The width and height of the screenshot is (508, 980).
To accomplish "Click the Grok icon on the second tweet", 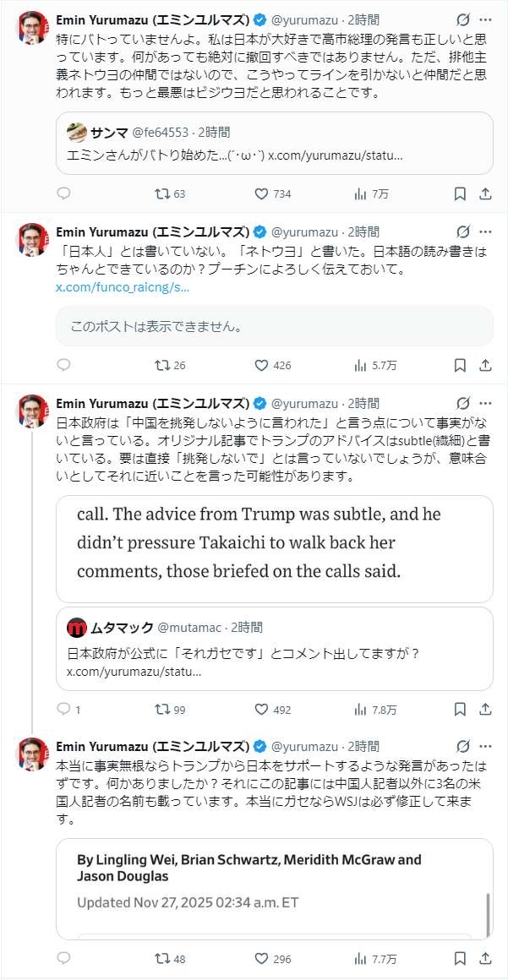I will pos(462,231).
